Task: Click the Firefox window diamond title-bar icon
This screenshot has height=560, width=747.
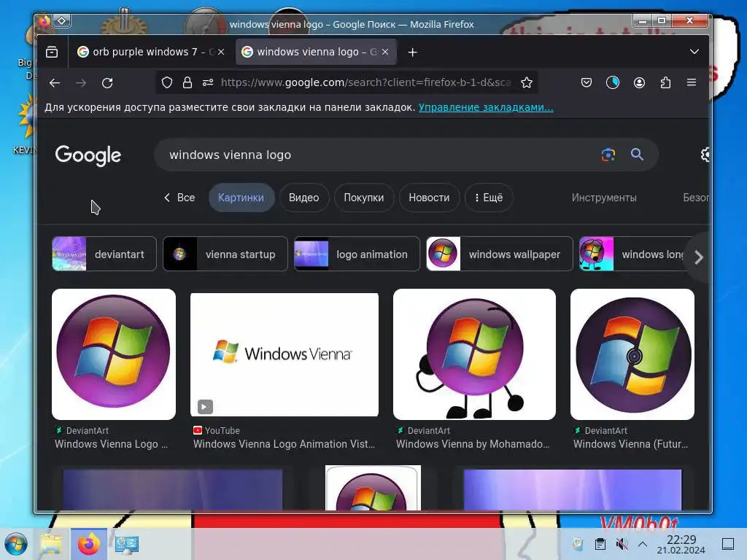Action: click(62, 21)
